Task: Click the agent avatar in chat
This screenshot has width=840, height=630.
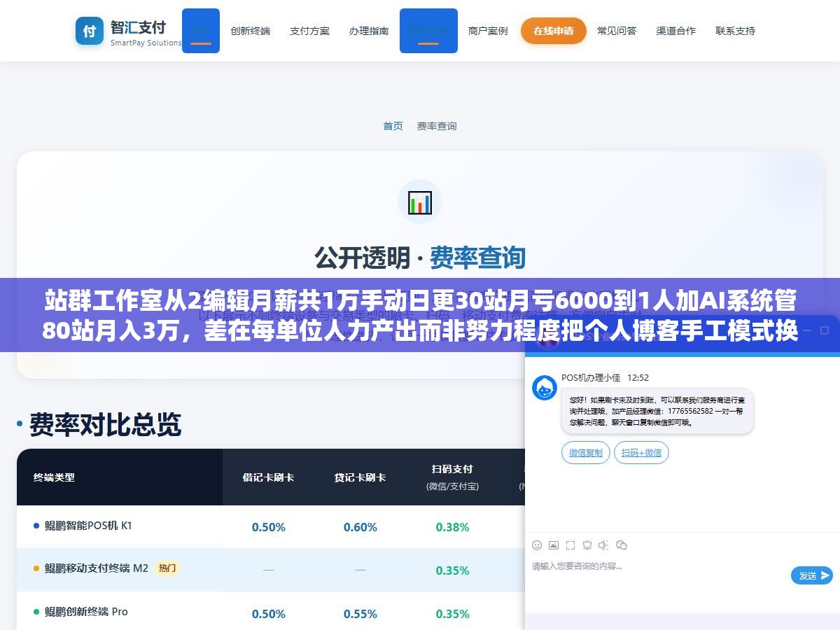Action: pos(545,388)
